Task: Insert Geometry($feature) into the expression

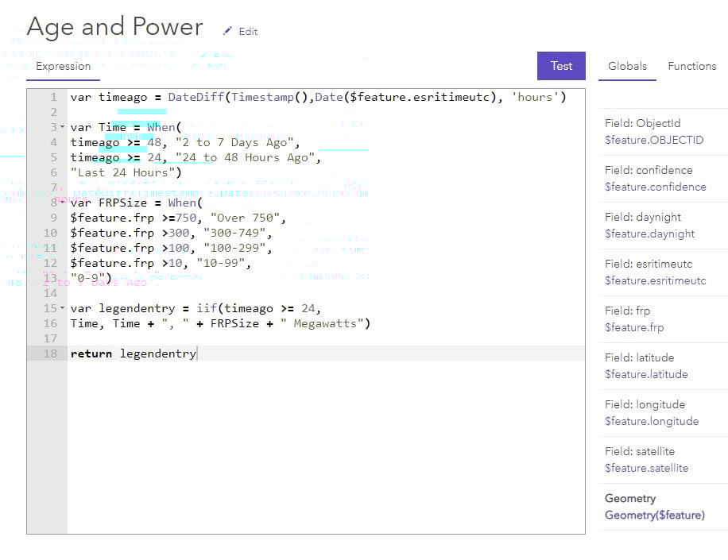Action: (654, 516)
